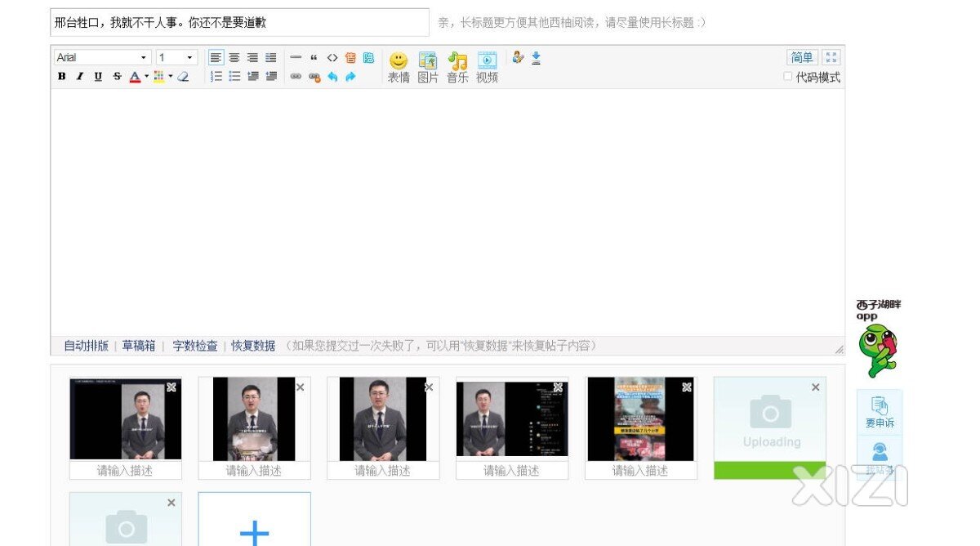Click the download remote image icon
Viewport: 980px width, 546px height.
click(537, 57)
